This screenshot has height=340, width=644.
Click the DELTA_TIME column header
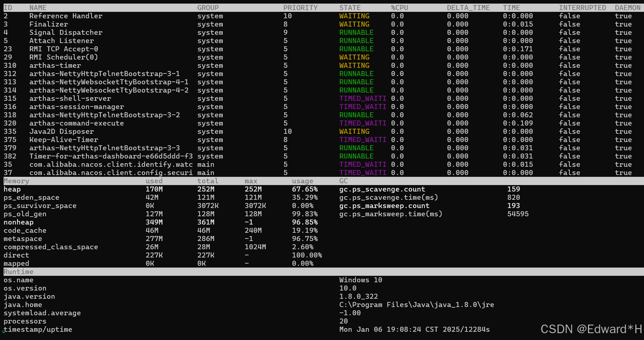coord(468,7)
